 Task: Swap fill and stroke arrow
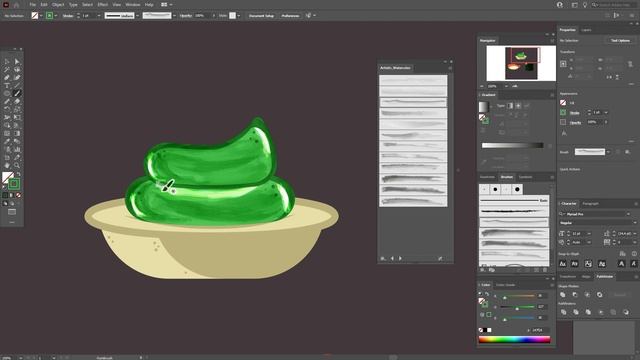[18, 174]
